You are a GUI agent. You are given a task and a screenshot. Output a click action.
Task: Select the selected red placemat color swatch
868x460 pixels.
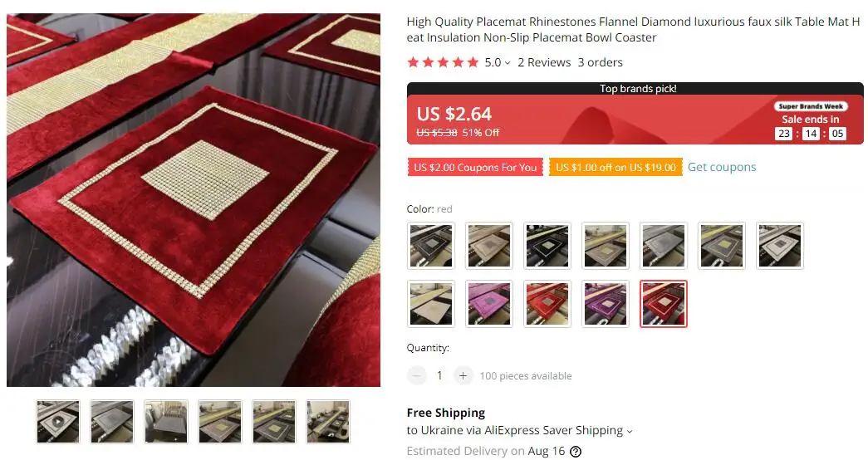tap(663, 304)
